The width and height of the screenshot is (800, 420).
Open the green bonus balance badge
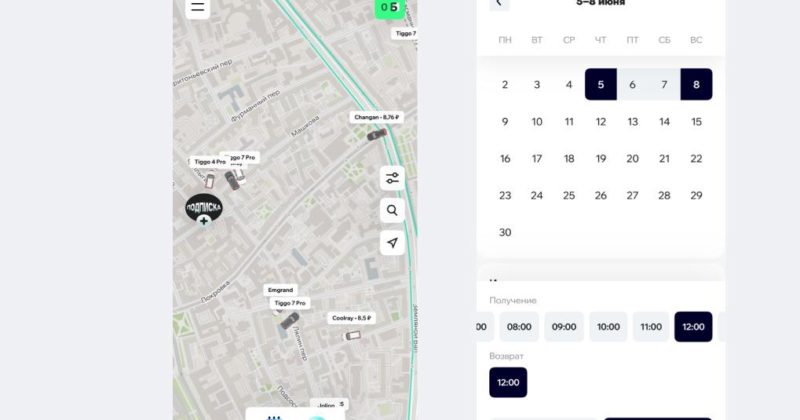point(390,8)
